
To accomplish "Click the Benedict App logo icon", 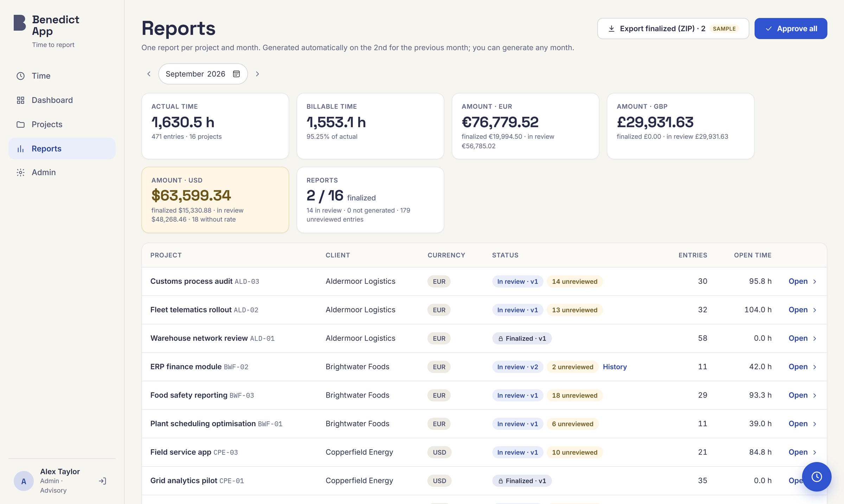I will (x=20, y=23).
